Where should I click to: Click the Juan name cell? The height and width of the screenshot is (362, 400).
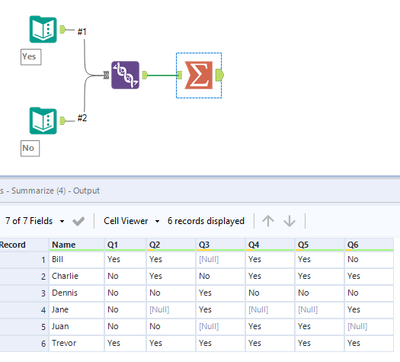76,326
